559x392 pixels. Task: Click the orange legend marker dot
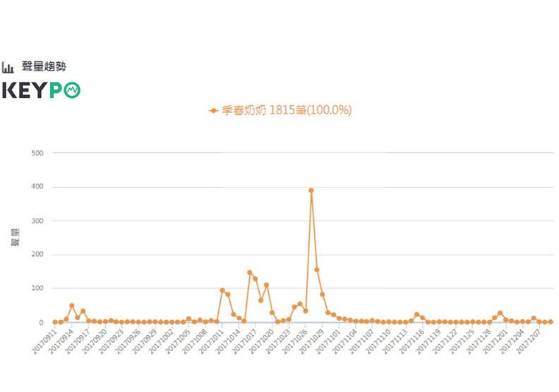213,111
